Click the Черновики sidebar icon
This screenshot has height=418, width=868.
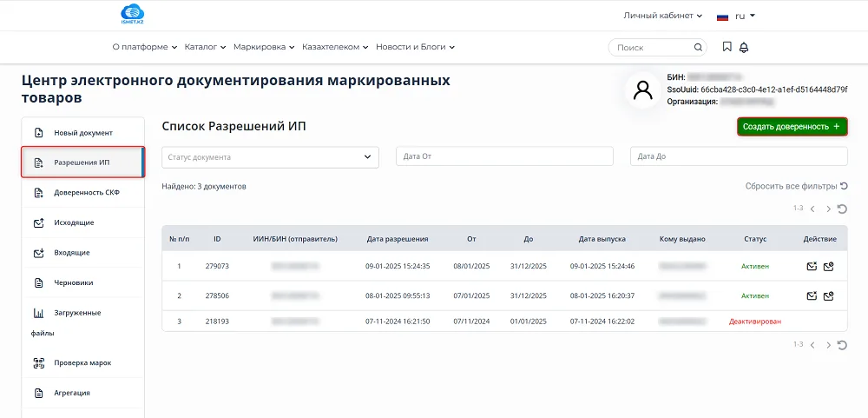(39, 282)
